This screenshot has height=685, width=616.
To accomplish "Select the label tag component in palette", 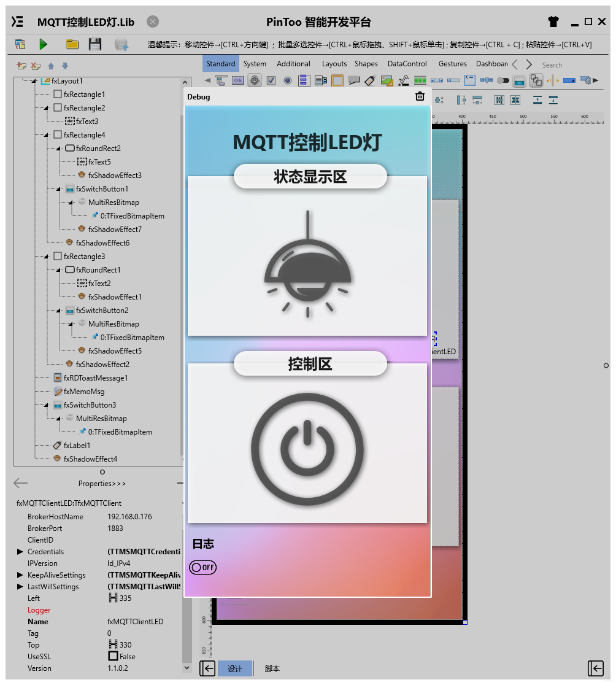I will [x=370, y=80].
